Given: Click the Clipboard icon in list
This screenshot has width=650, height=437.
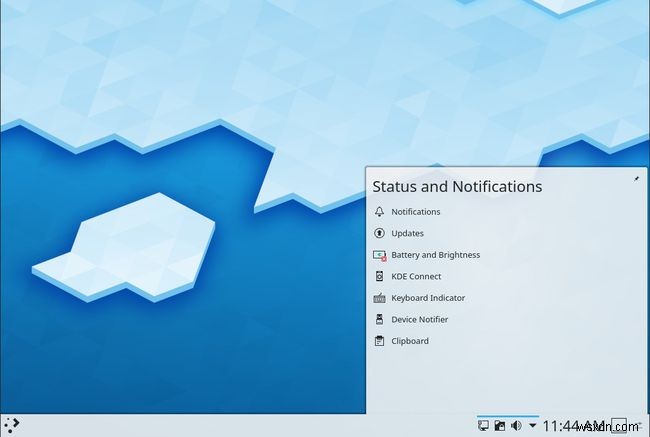Looking at the screenshot, I should [x=379, y=341].
